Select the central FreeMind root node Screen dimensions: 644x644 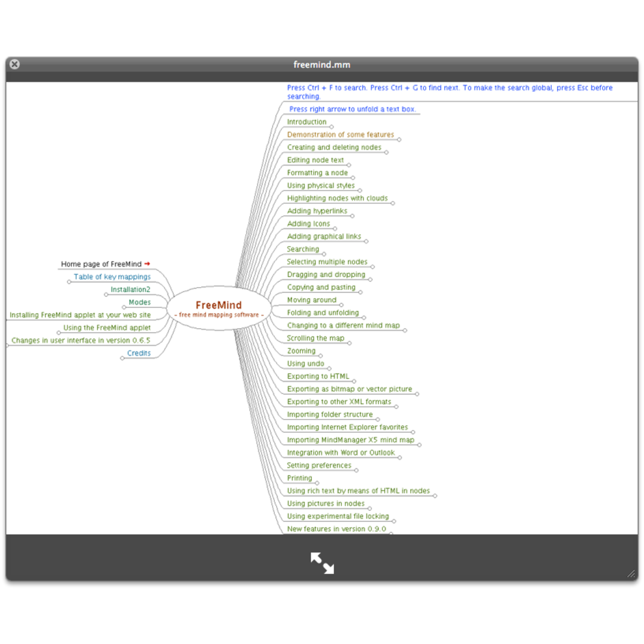coord(219,308)
